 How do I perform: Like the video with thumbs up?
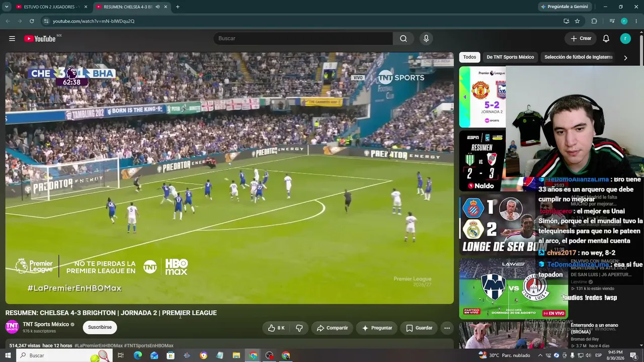(x=276, y=328)
